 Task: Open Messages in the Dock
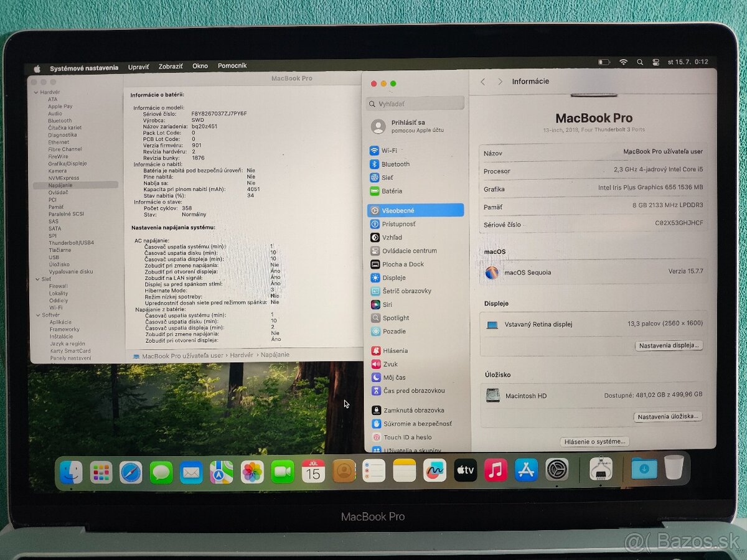click(161, 472)
